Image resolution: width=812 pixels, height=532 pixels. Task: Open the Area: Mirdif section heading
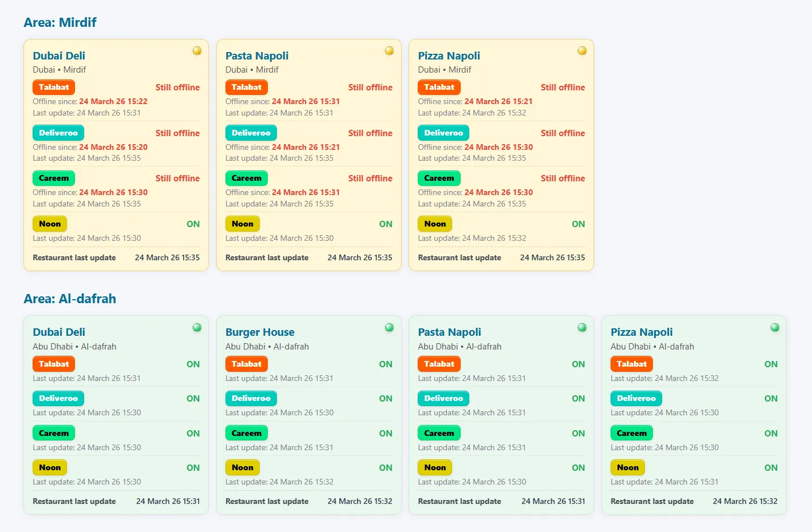(x=60, y=22)
